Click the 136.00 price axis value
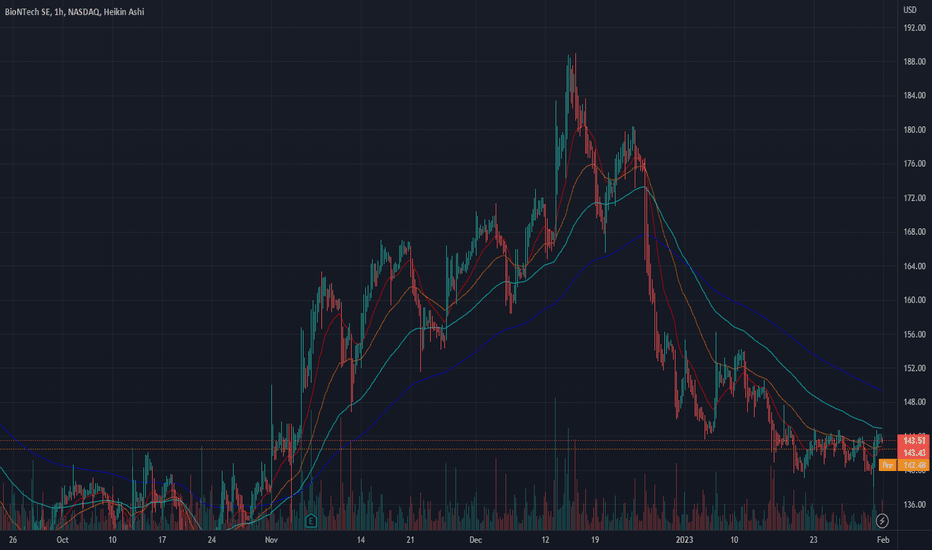Viewport: 932px width, 550px height. click(914, 505)
